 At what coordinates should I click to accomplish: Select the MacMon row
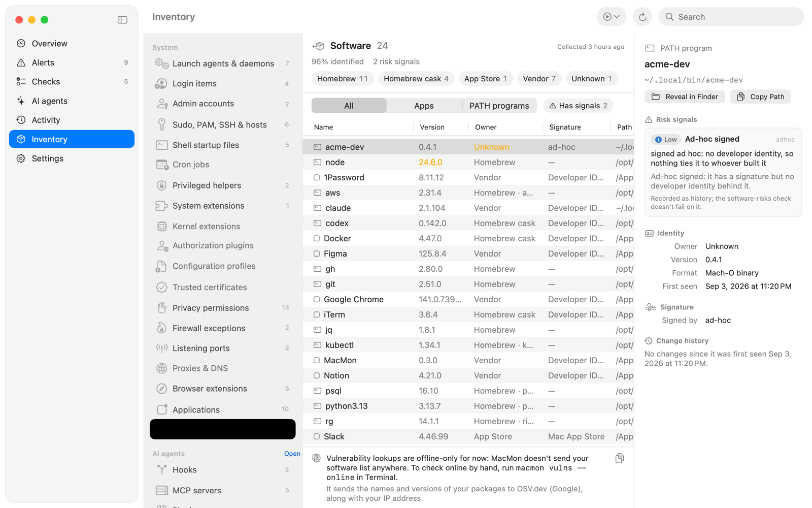[468, 361]
